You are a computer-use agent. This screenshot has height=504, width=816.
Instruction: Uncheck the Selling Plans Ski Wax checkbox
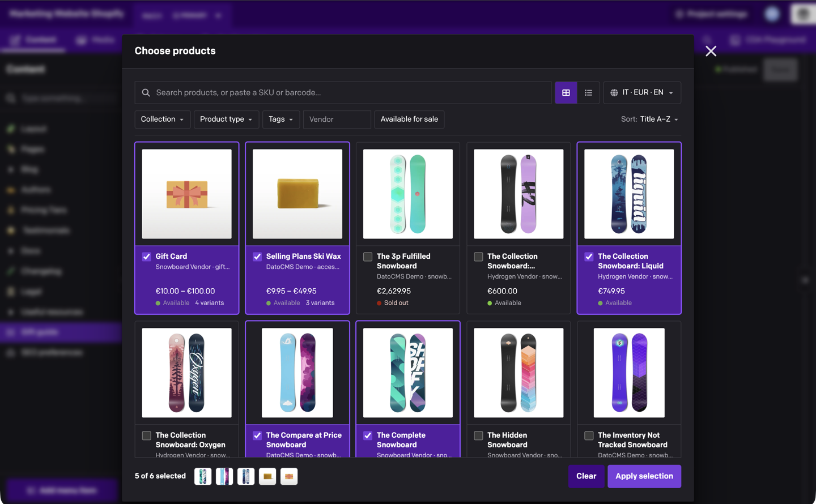click(x=257, y=257)
